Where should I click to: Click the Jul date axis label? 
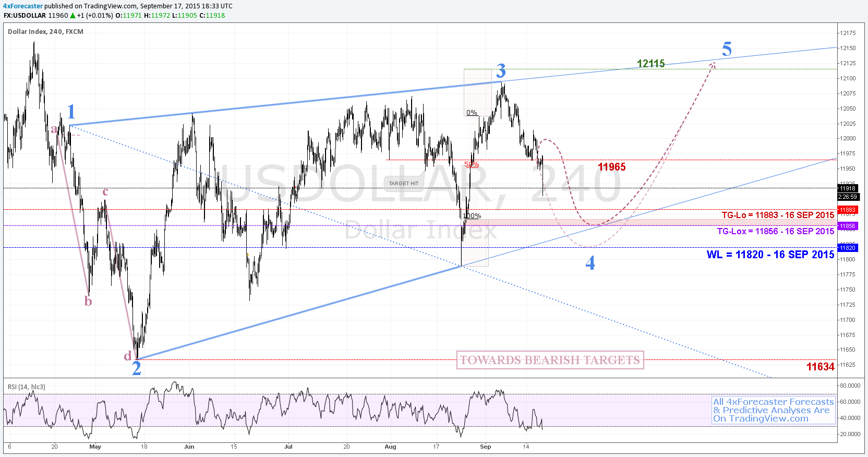coord(288,447)
